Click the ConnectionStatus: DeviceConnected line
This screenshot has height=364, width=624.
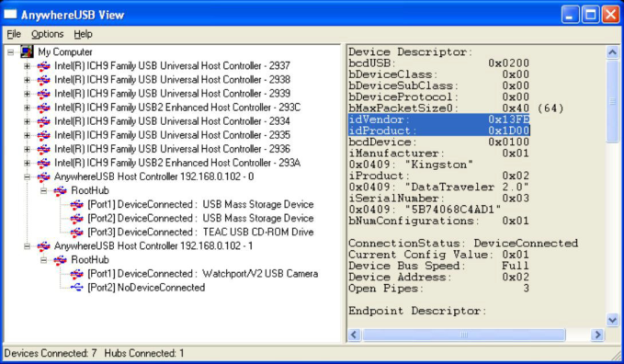[x=463, y=244]
